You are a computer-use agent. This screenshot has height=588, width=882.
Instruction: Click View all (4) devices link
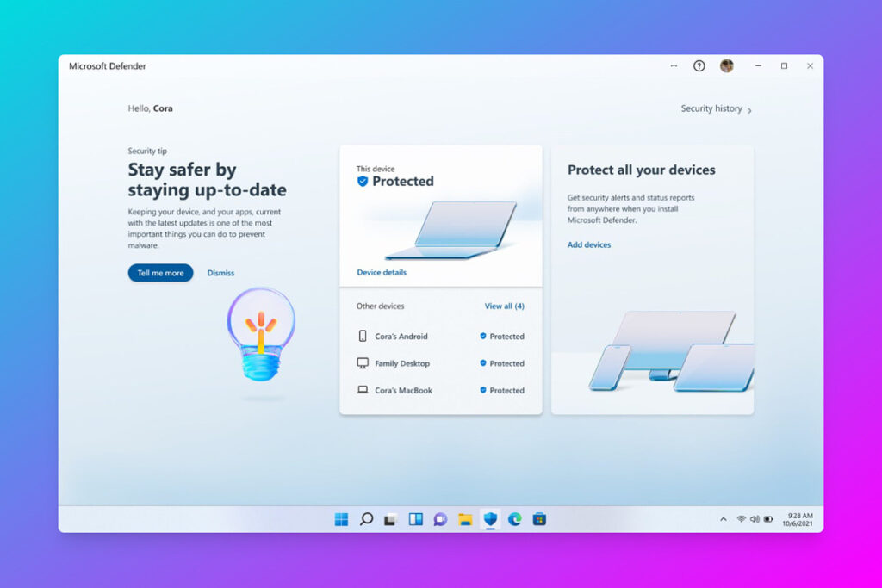point(505,306)
